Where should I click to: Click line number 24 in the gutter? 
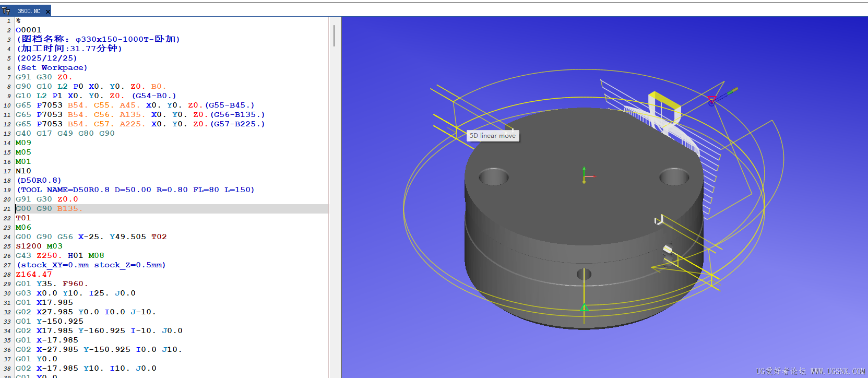point(7,237)
